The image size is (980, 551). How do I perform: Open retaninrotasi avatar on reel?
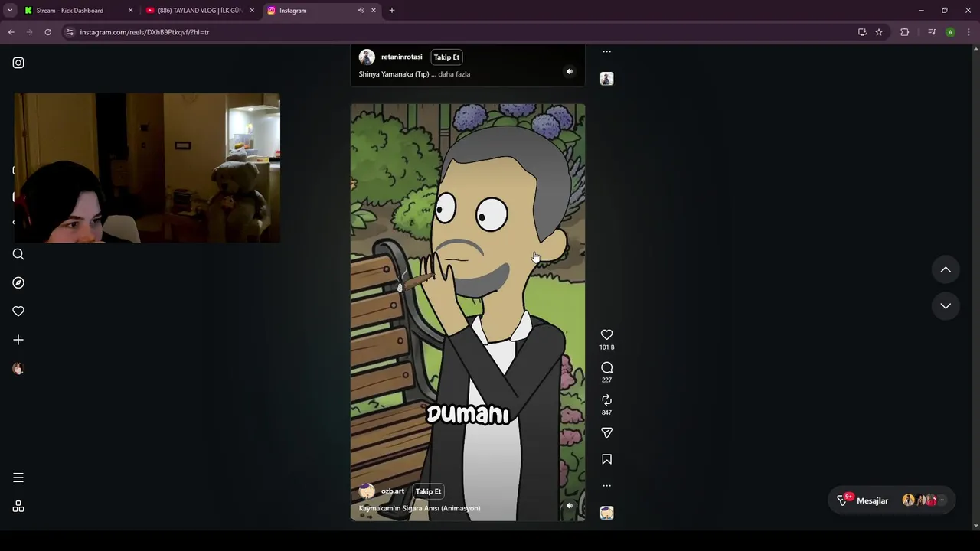[367, 57]
